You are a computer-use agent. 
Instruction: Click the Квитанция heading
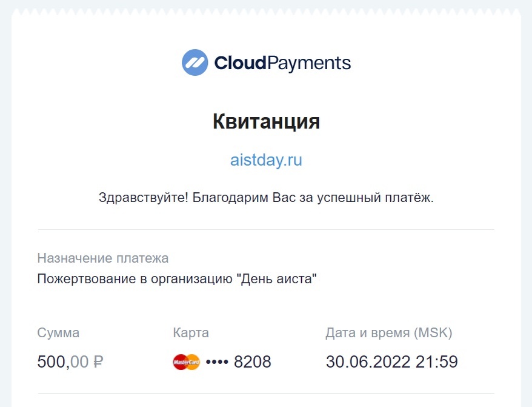click(267, 121)
